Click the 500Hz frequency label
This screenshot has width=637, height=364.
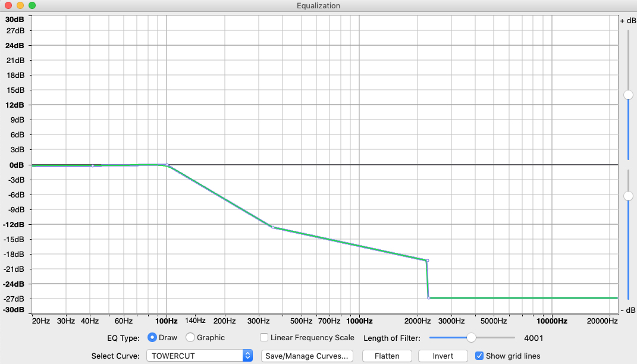[x=301, y=321]
